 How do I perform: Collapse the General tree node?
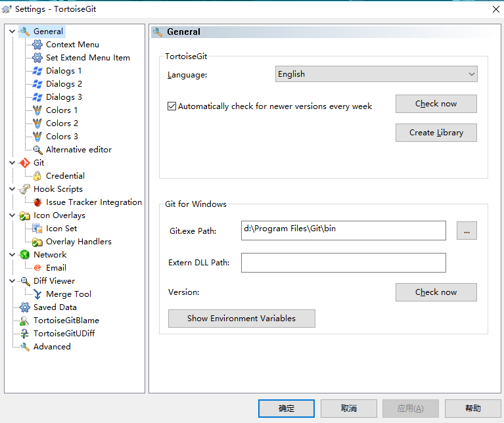click(x=12, y=32)
